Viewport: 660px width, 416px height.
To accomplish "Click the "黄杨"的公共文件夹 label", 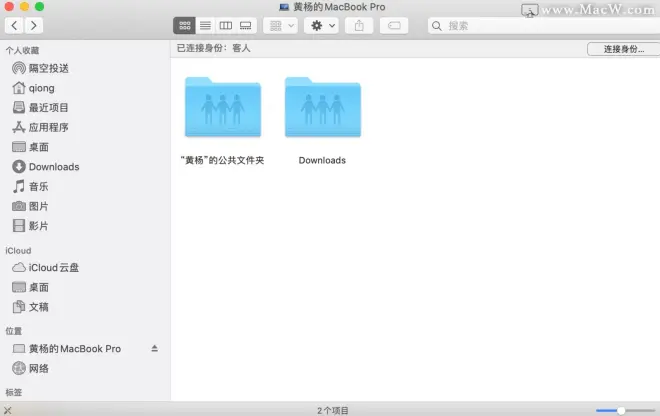I will coord(222,160).
